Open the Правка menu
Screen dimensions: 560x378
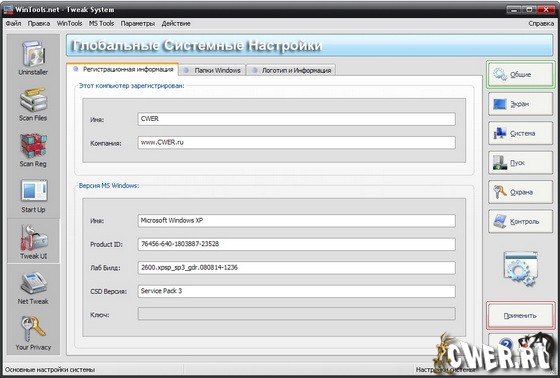coord(39,23)
